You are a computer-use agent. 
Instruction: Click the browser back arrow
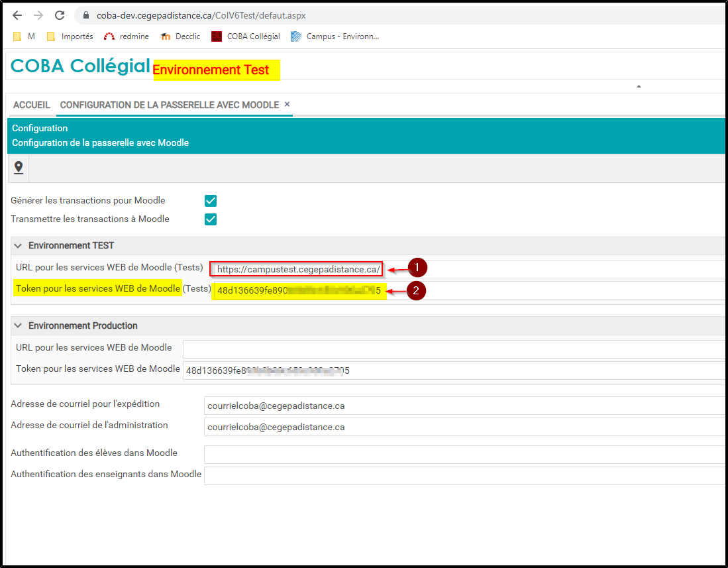(17, 15)
